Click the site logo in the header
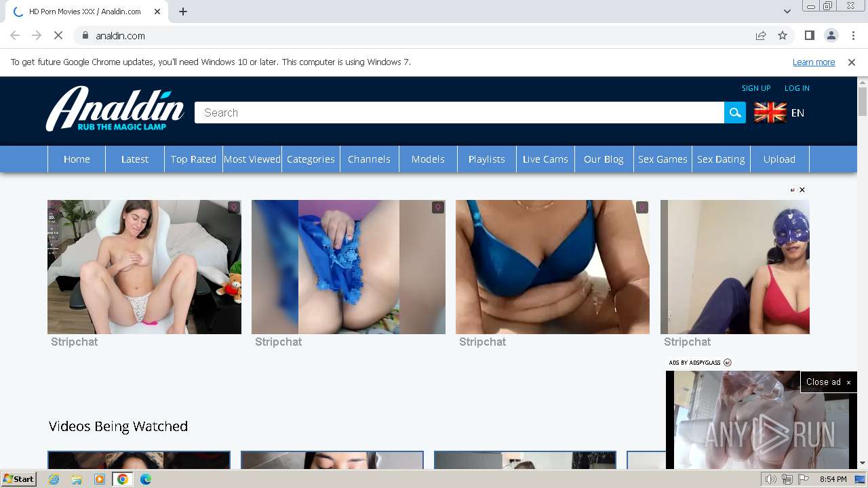Viewport: 868px width, 488px height. click(x=115, y=108)
